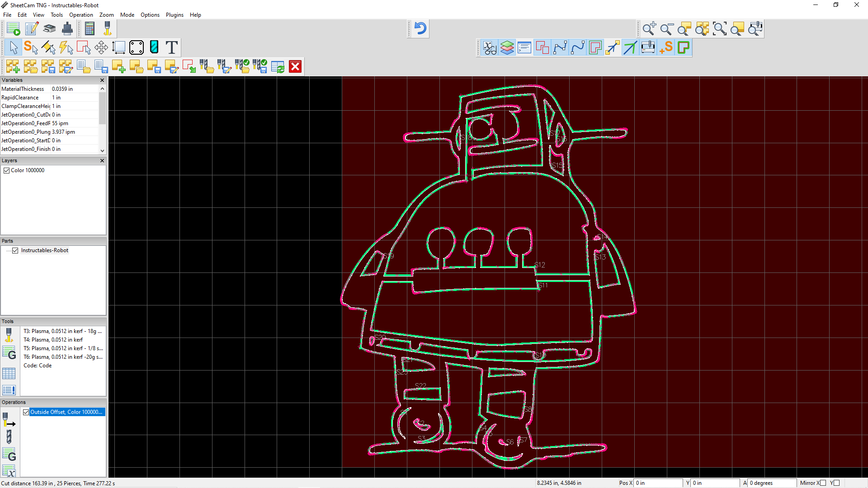Toggle the show layers stack icon
Viewport: 868px width, 488px height.
coord(507,47)
